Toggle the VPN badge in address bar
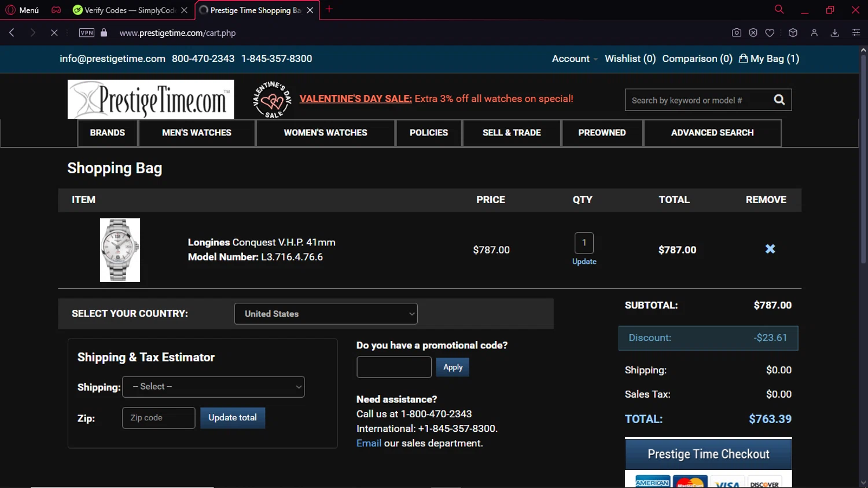Viewport: 868px width, 488px height. coord(87,33)
